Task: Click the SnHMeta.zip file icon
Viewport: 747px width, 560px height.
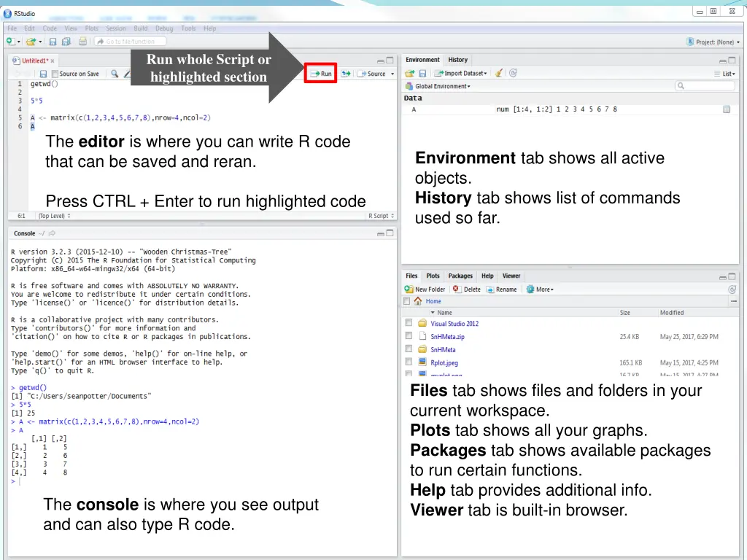Action: (422, 336)
